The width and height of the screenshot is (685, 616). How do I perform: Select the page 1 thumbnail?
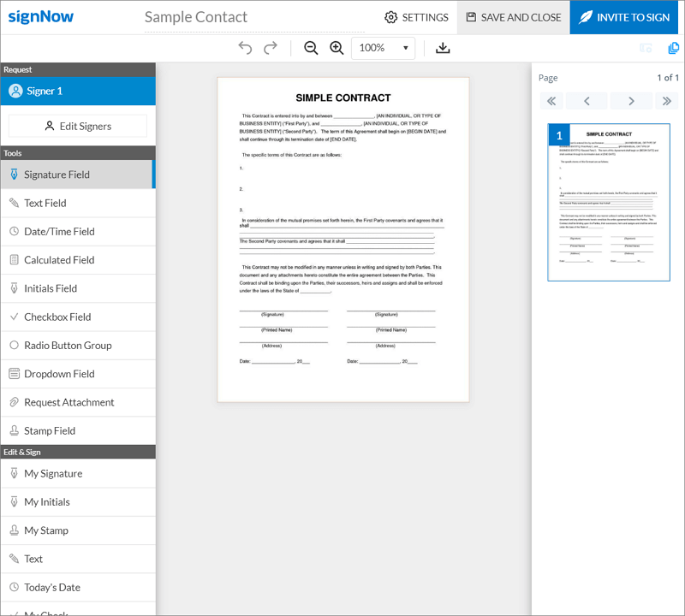click(x=609, y=202)
